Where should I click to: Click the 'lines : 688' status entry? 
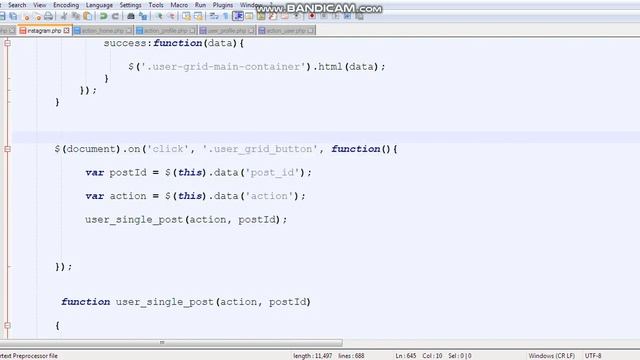pyautogui.click(x=351, y=356)
